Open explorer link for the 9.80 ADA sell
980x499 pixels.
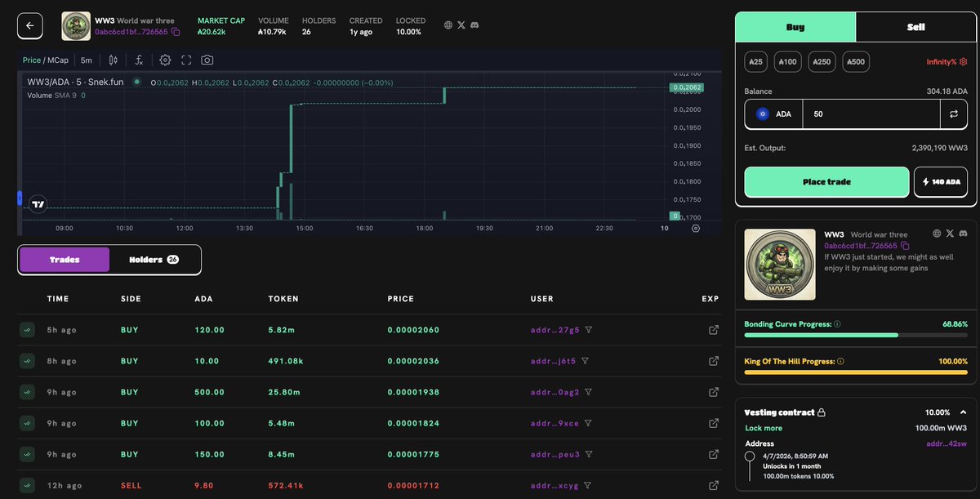[x=714, y=485]
